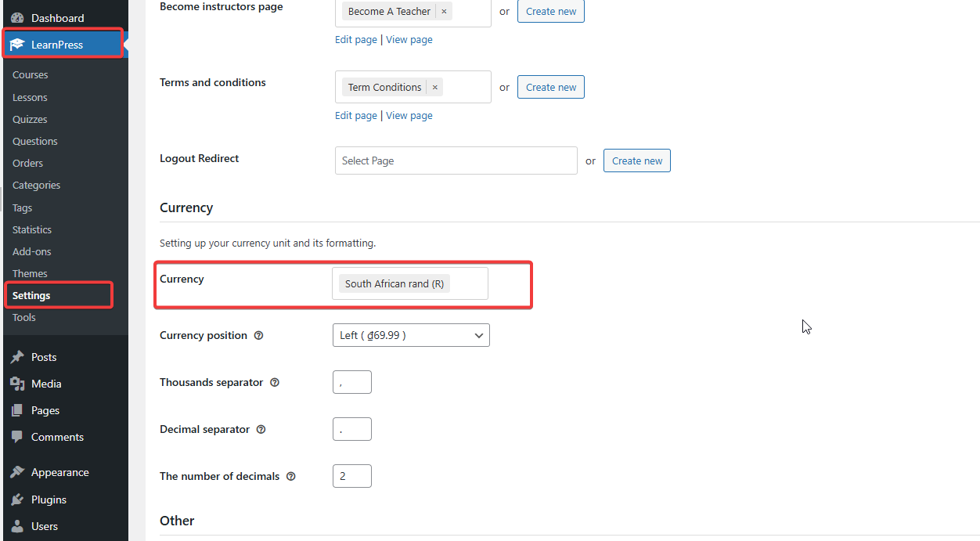Open the Currency position dropdown
Image resolution: width=980 pixels, height=541 pixels.
click(x=411, y=335)
